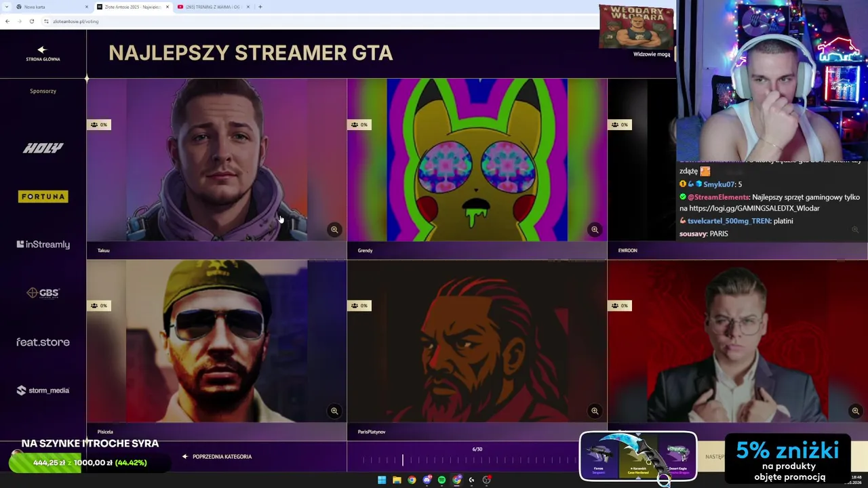Open the Windows Start menu
This screenshot has height=488, width=868.
[382, 480]
